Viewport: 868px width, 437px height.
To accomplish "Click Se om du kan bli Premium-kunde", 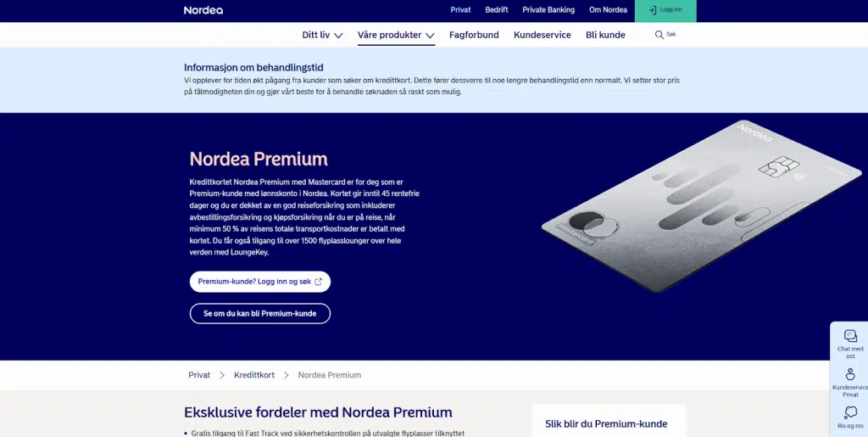I will (260, 313).
